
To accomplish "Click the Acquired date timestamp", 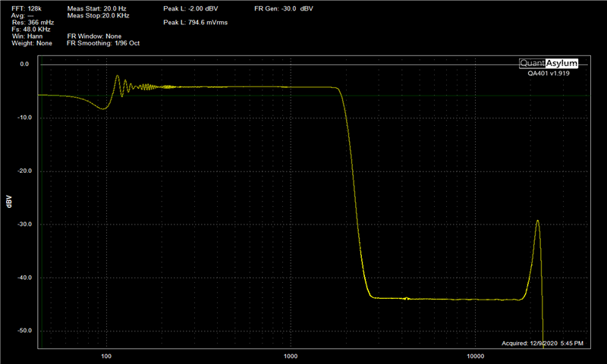I will coord(543,343).
